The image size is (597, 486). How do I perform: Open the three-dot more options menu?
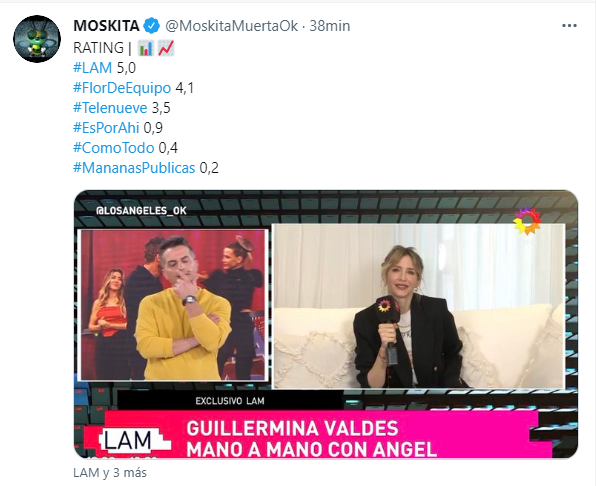pos(569,26)
